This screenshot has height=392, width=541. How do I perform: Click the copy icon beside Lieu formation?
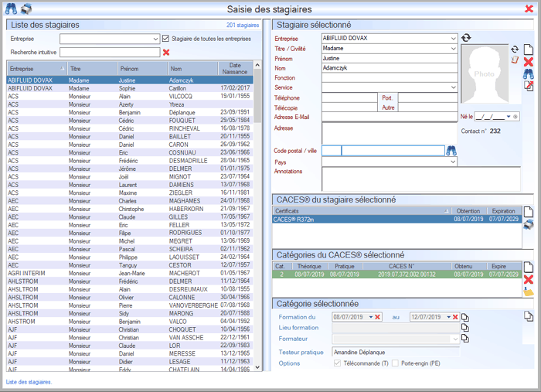(x=465, y=328)
